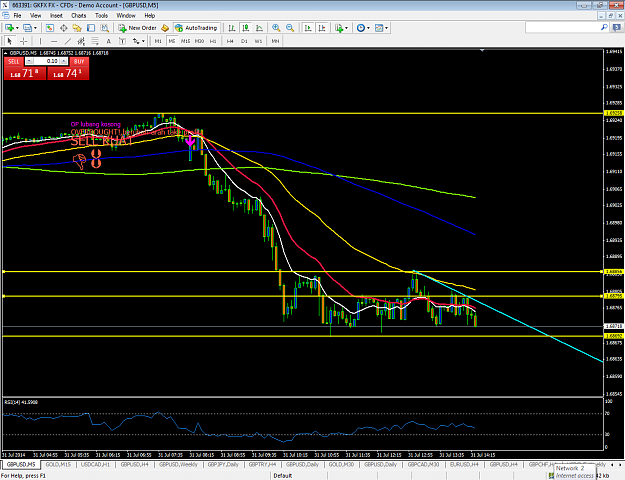Draw a horizontal line tool
The width and height of the screenshot is (625, 480).
click(x=54, y=41)
